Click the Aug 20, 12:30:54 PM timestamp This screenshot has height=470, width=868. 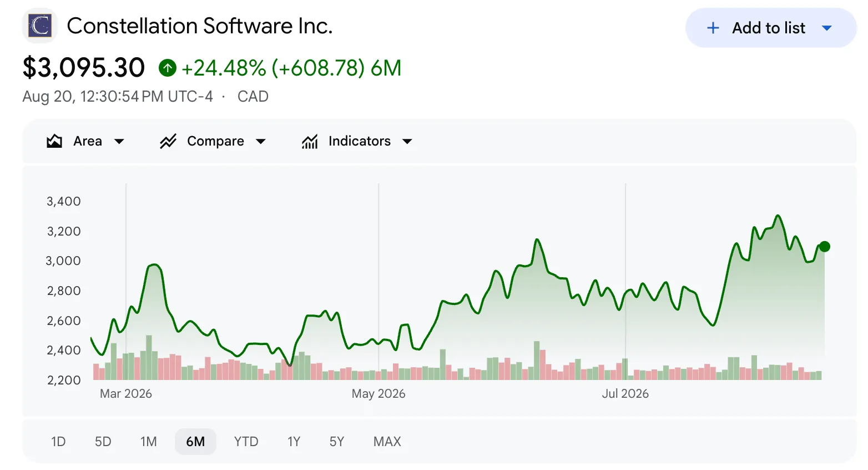118,97
